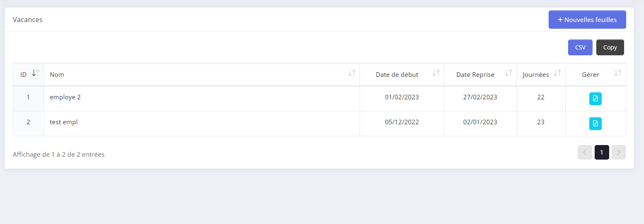Screen dimensions: 644x224
Task: Open manage icon for test empl
Action: click(x=595, y=123)
